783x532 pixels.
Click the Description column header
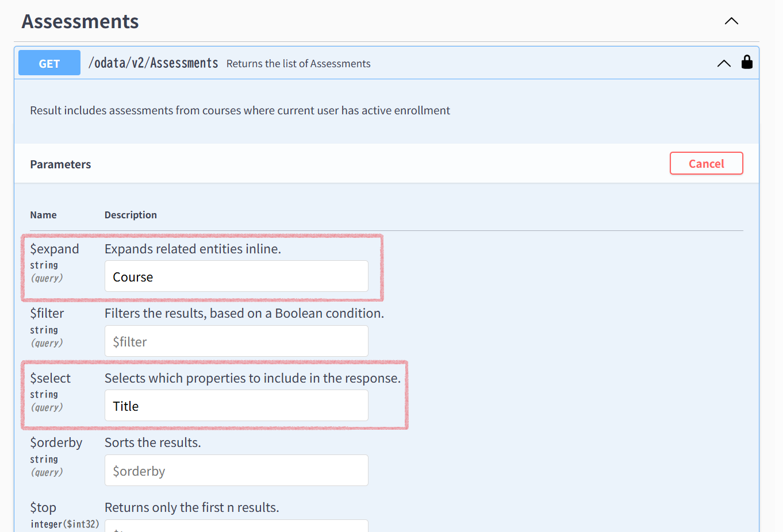[130, 215]
